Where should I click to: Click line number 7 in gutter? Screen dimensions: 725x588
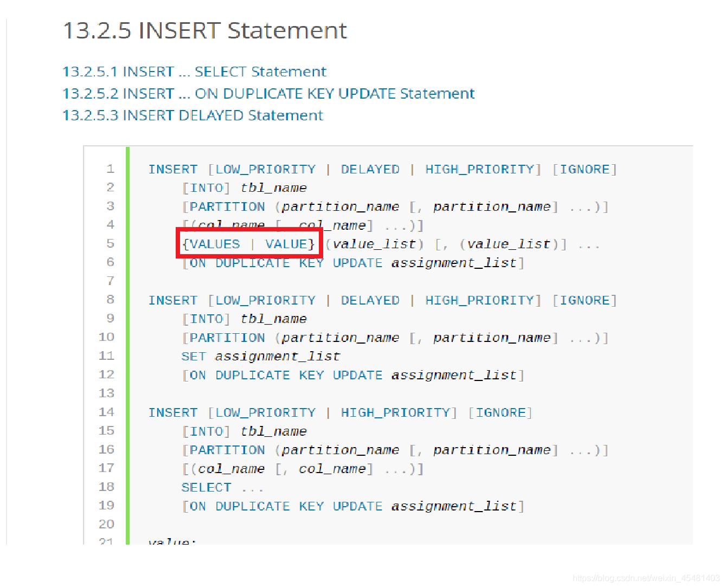click(x=111, y=281)
